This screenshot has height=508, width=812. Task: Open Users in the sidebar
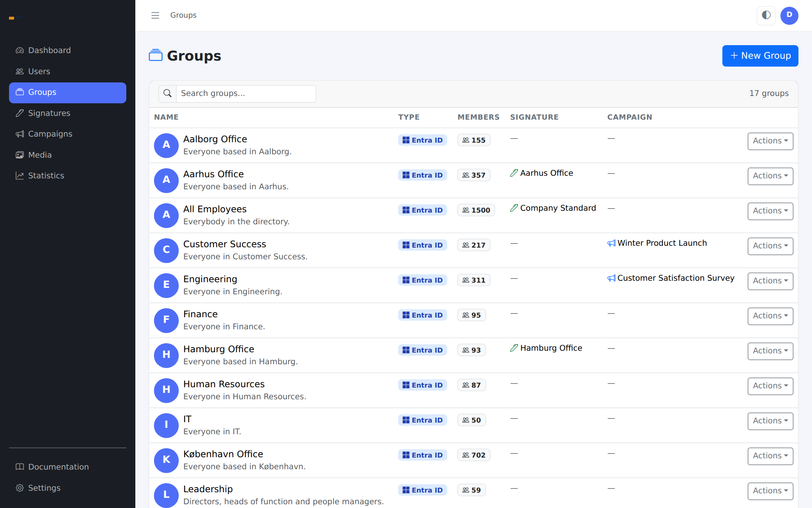click(x=68, y=71)
